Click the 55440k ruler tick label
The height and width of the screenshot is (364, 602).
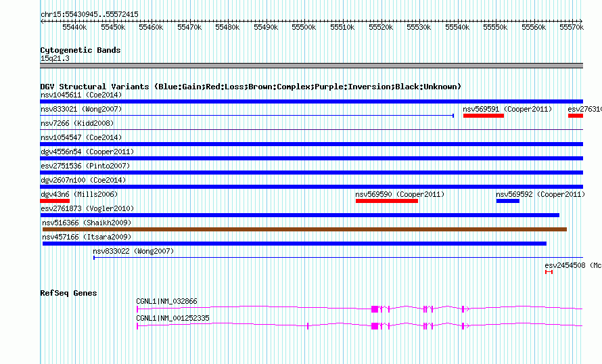pyautogui.click(x=74, y=27)
